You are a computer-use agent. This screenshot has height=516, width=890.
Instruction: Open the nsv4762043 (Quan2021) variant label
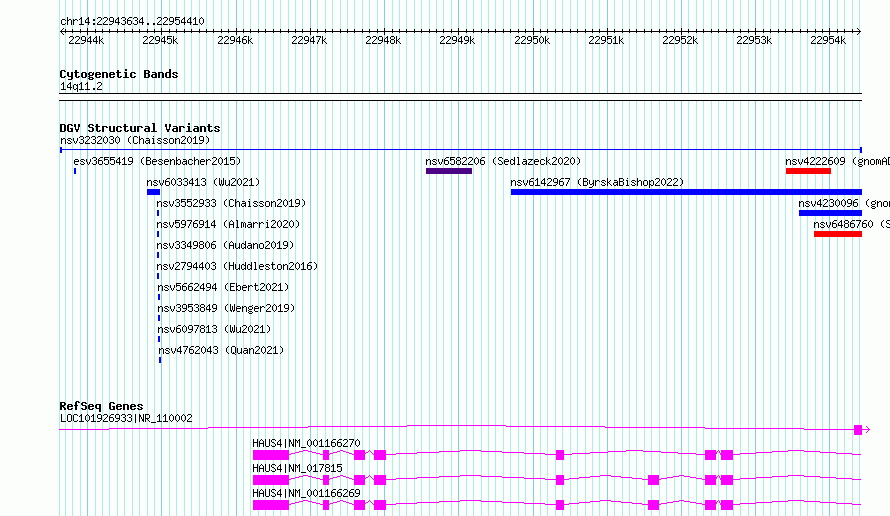221,350
